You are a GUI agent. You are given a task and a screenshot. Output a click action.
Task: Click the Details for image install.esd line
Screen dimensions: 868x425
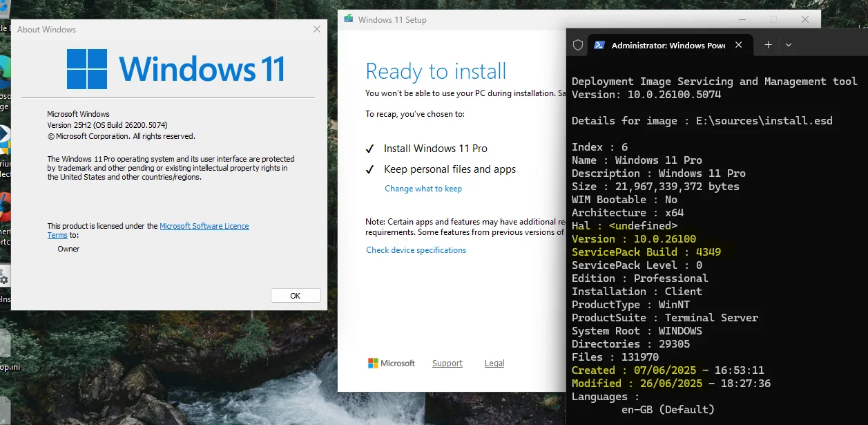coord(702,121)
